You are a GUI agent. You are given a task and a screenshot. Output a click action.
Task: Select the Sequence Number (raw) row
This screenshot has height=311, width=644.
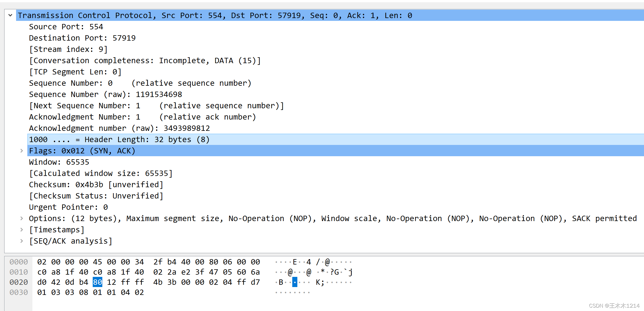105,94
